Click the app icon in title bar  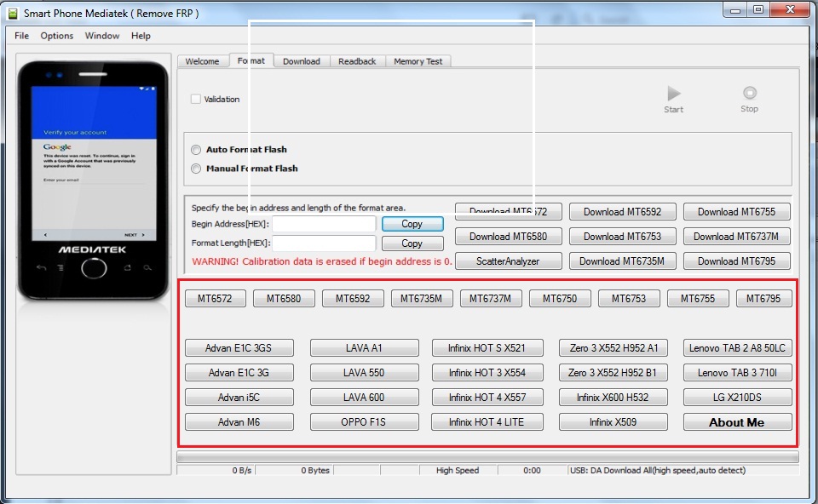(13, 13)
